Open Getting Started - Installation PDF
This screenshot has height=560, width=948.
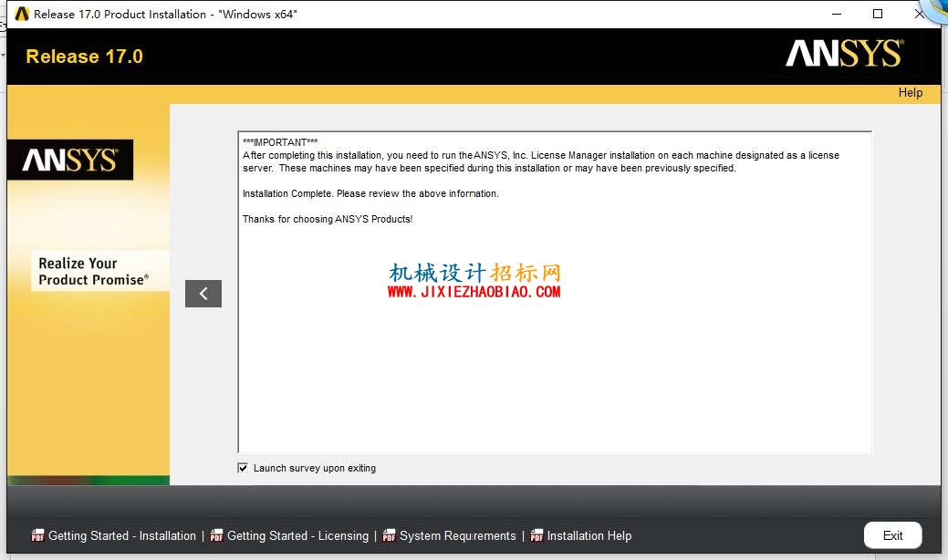(x=122, y=536)
